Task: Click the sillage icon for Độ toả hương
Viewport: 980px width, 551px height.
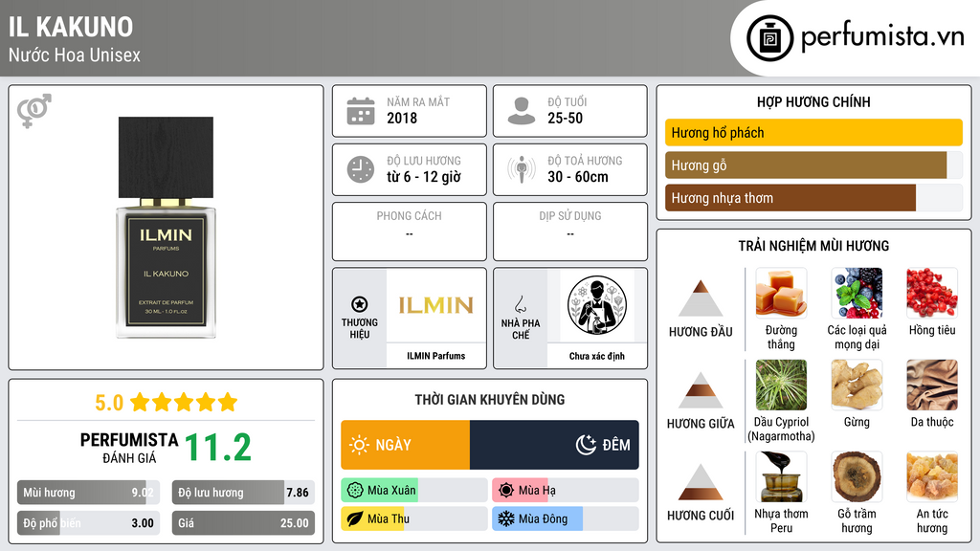Action: (x=522, y=169)
